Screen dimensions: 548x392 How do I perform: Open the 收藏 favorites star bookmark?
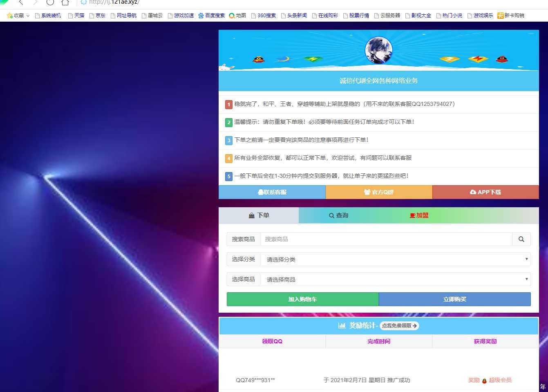[16, 16]
